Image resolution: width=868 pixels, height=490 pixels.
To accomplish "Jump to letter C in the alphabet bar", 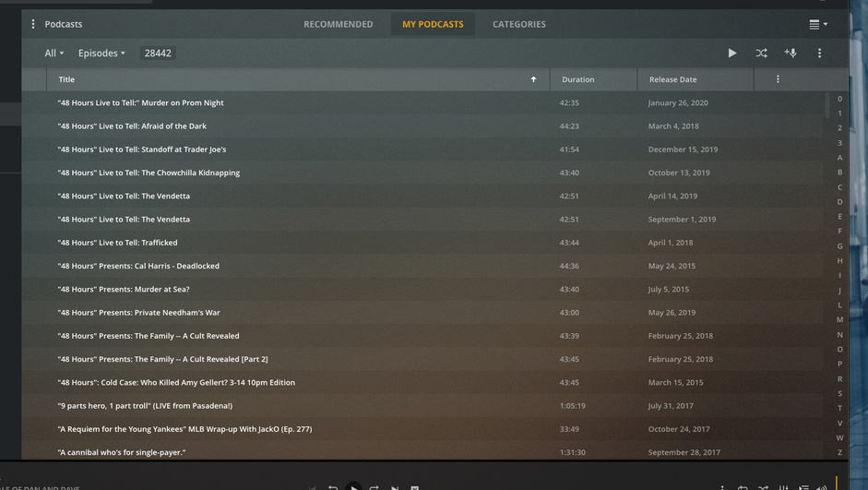I will (839, 187).
